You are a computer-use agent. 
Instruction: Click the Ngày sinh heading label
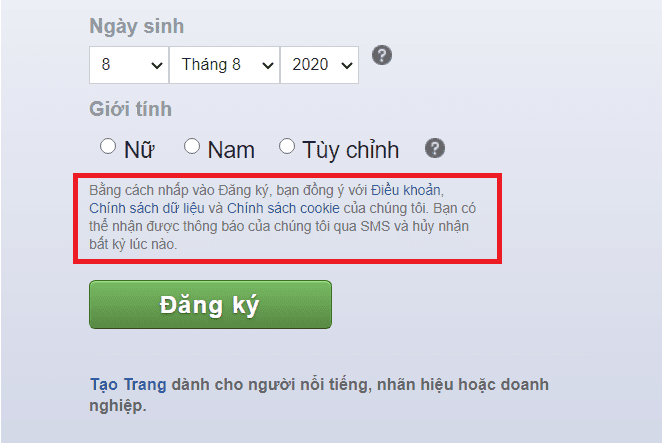[136, 26]
